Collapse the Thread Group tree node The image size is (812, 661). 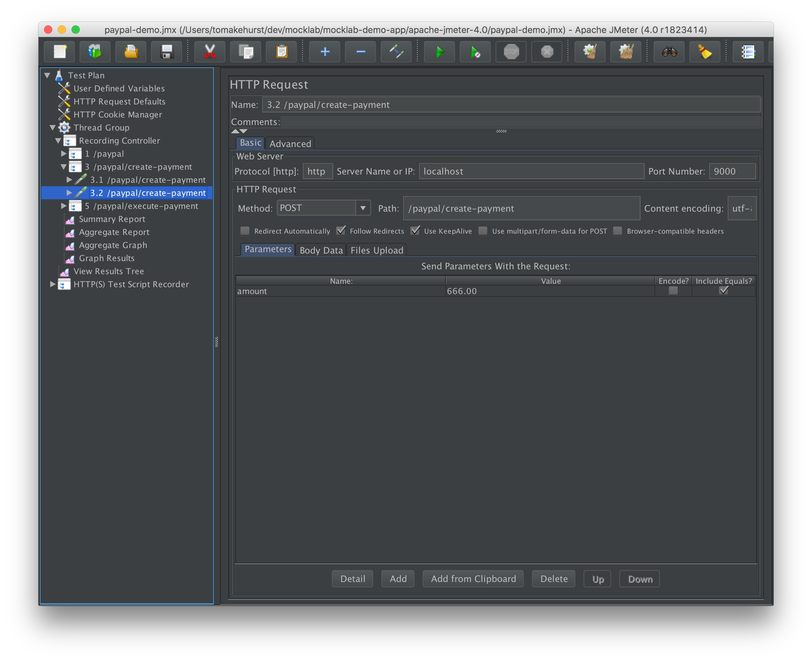[x=53, y=127]
